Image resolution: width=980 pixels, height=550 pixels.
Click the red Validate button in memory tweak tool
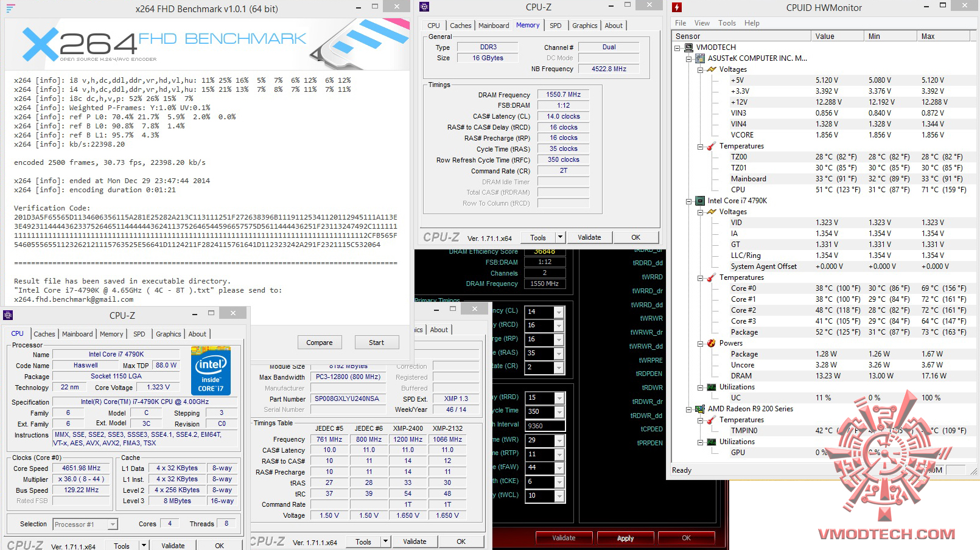(x=564, y=538)
